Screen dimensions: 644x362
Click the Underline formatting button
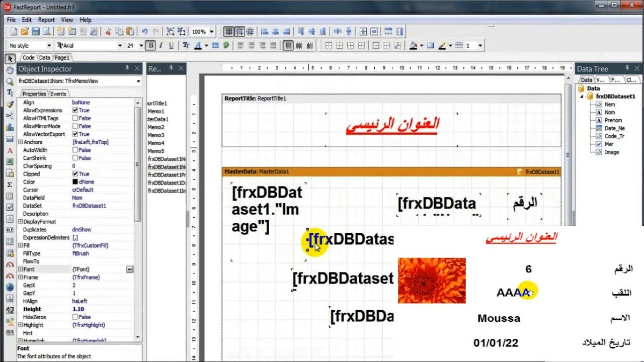(171, 46)
